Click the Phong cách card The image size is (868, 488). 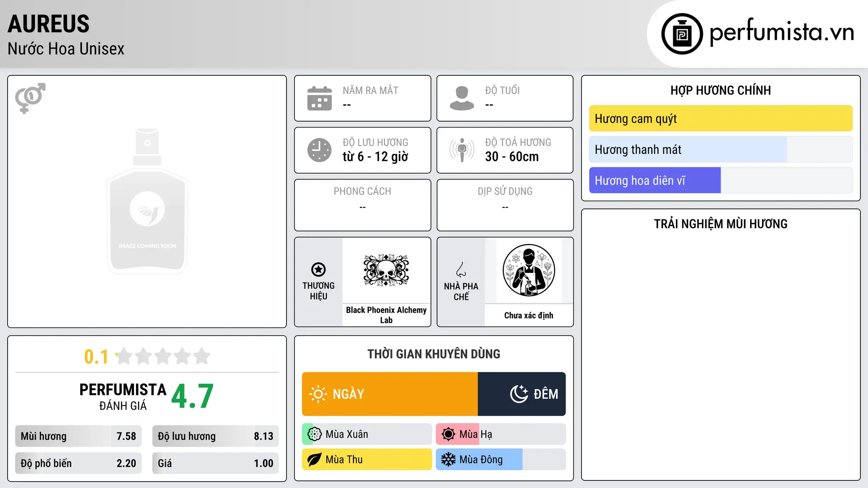click(362, 205)
